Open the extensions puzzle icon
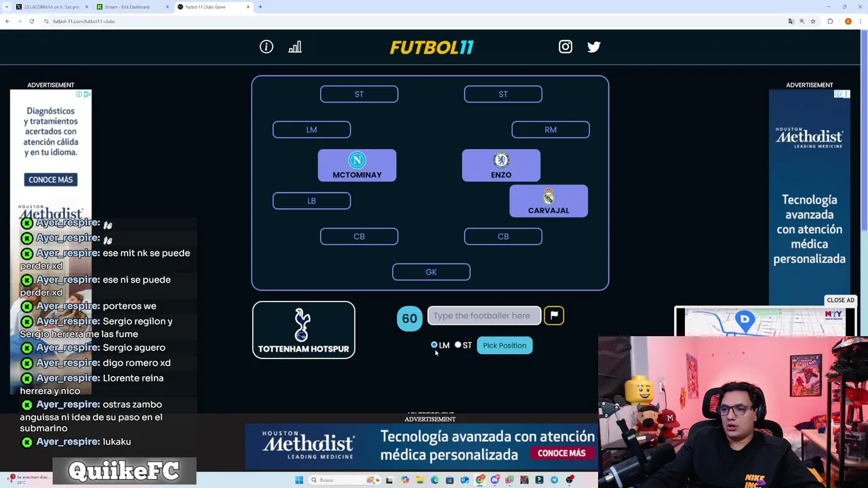Image resolution: width=868 pixels, height=488 pixels. pyautogui.click(x=830, y=21)
